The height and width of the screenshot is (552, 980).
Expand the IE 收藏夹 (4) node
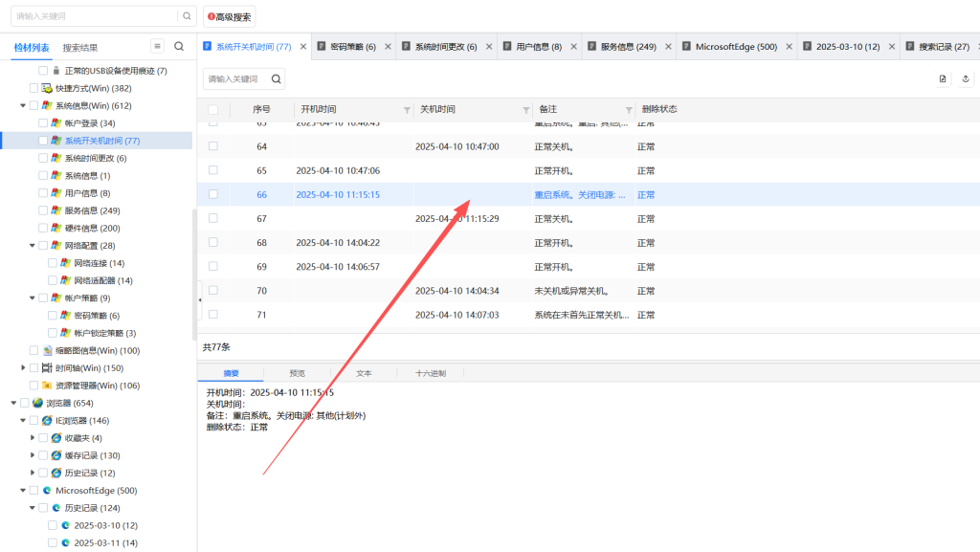click(x=33, y=438)
